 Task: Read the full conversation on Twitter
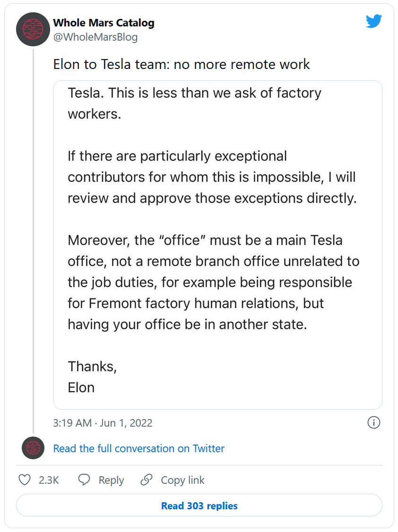click(x=138, y=448)
